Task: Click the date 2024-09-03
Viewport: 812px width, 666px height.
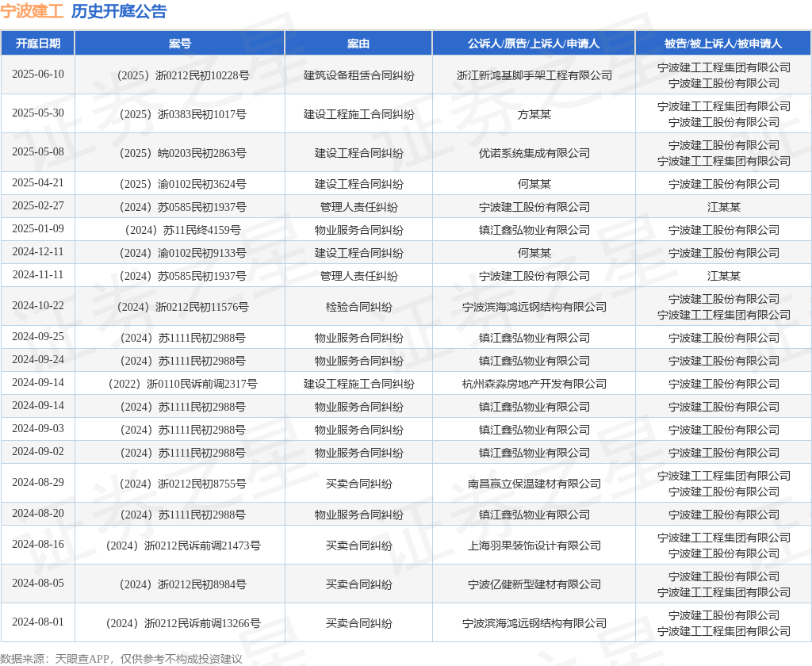Action: [x=38, y=428]
